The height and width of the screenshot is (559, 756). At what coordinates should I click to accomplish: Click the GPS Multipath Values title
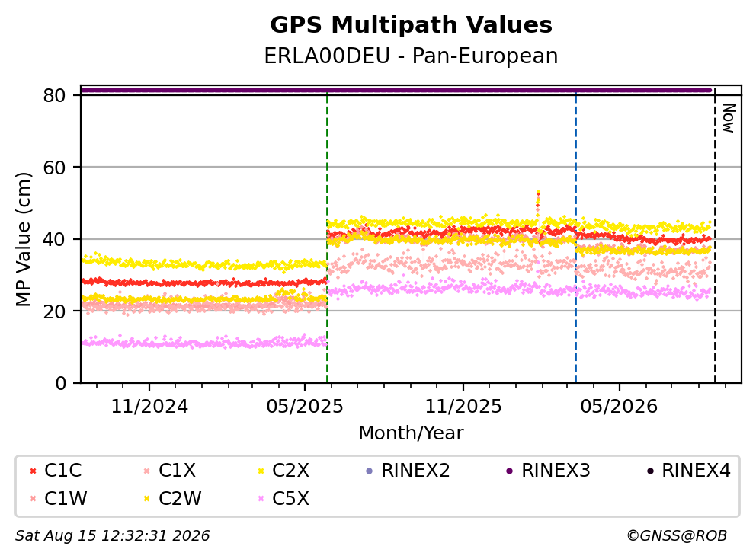411,25
